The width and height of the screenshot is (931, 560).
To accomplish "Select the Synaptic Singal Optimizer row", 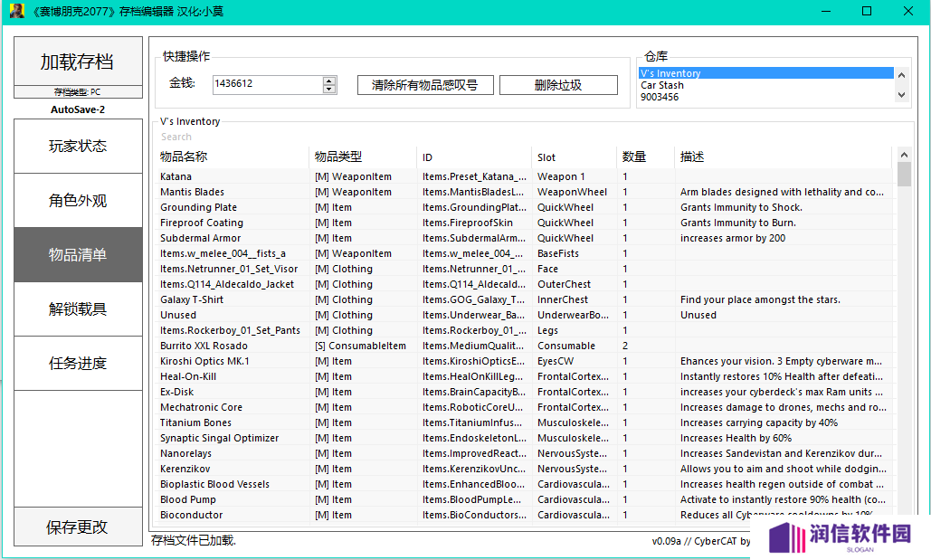I will pos(524,438).
